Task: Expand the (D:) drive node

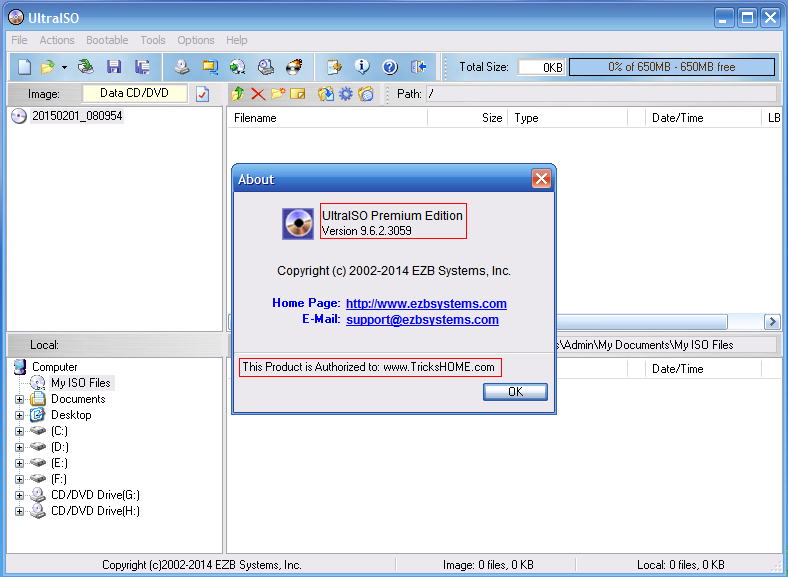Action: coord(20,447)
